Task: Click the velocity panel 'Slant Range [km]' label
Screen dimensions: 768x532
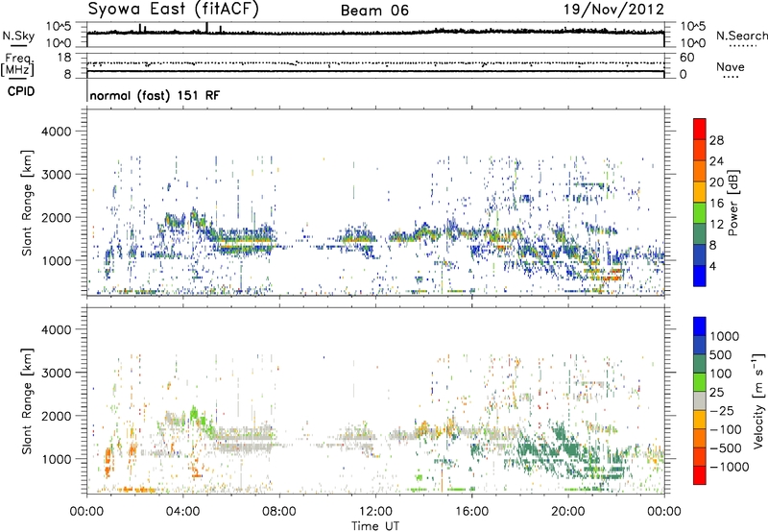Action: (x=27, y=400)
